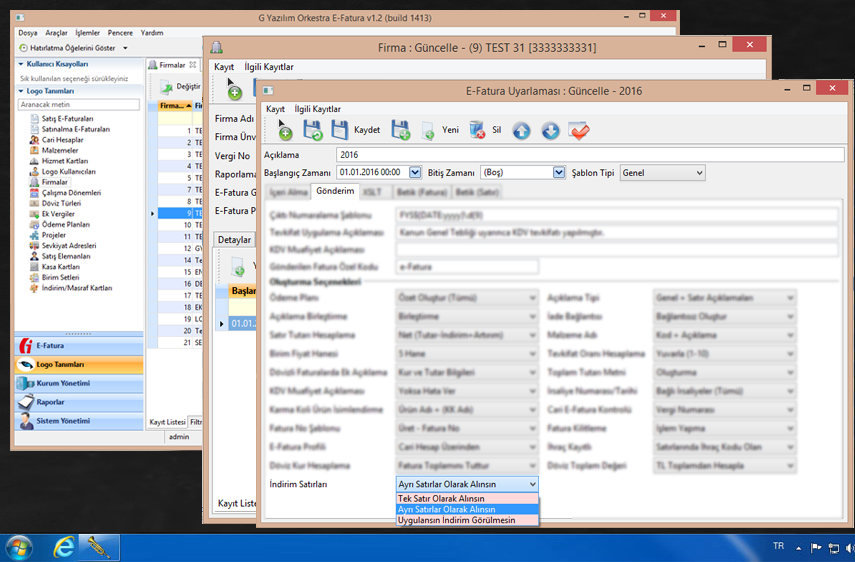Open the Yardım menu
The image size is (855, 562).
click(152, 33)
